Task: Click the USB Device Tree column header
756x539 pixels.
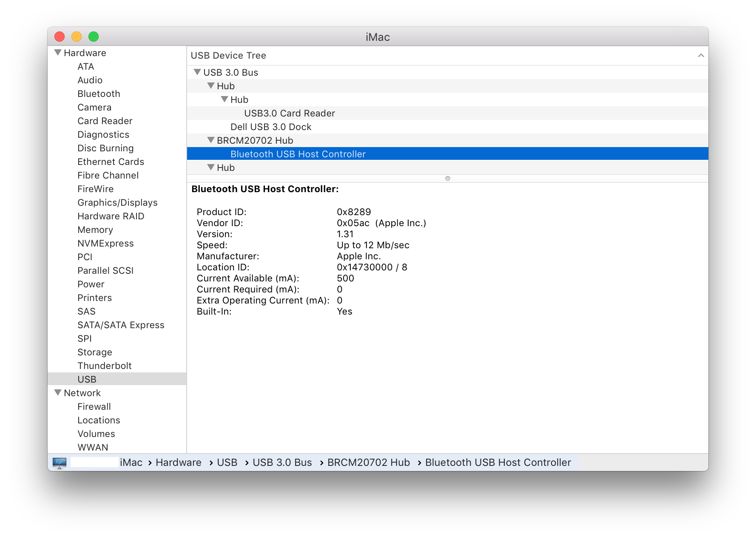Action: tap(448, 56)
